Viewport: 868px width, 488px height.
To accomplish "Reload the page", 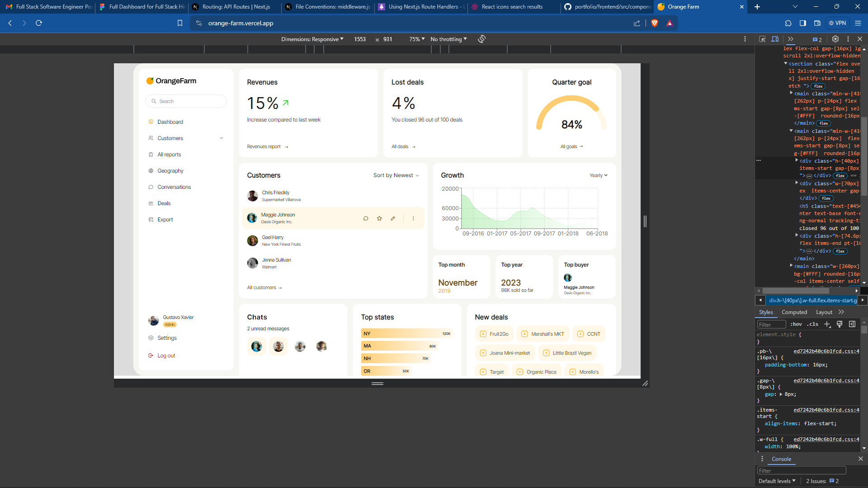I will 39,23.
